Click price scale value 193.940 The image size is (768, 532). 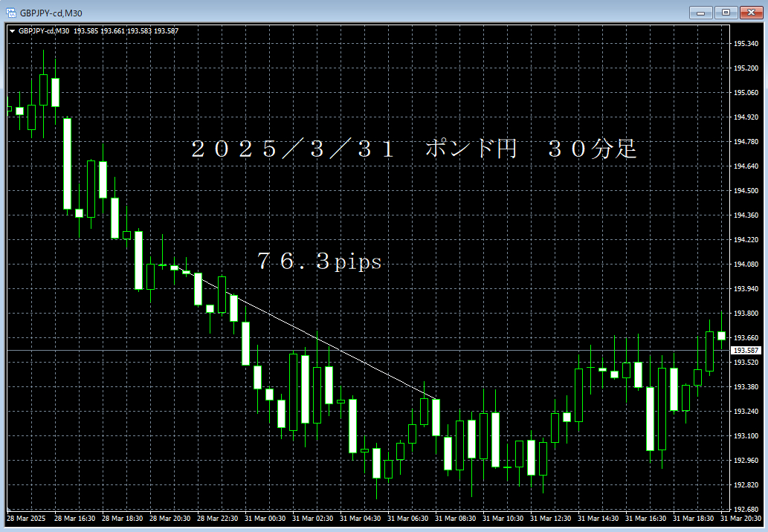tap(746, 289)
